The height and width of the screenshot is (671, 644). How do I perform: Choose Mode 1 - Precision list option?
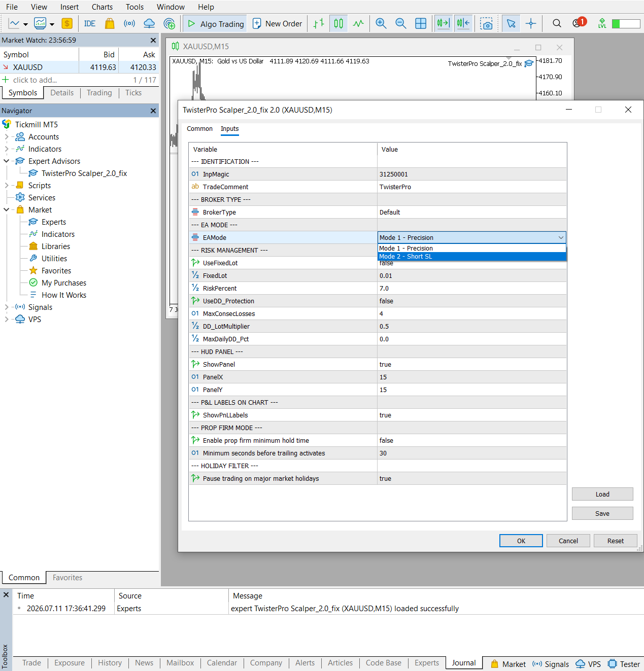coord(472,249)
